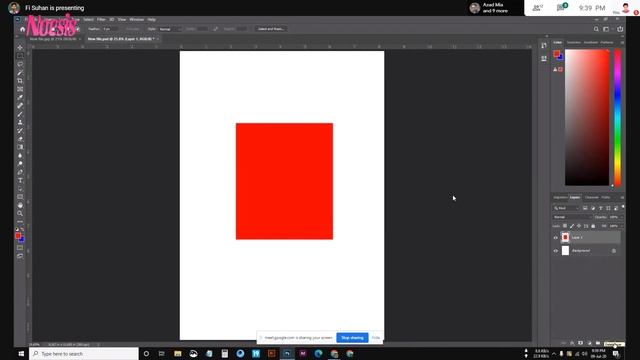Viewport: 640px width, 360px height.
Task: Select the Rectangular Marquee tool
Action: (x=20, y=56)
